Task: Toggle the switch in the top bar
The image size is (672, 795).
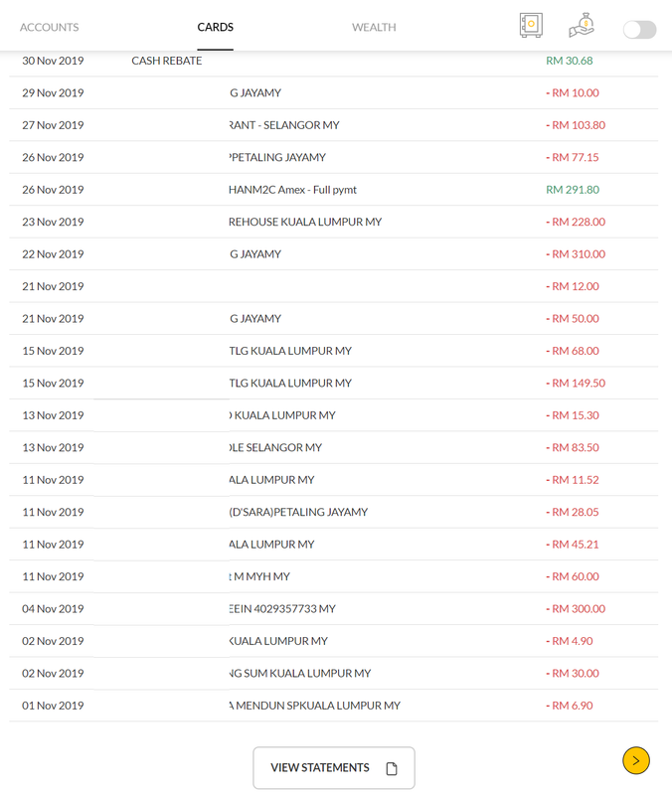Action: point(639,30)
